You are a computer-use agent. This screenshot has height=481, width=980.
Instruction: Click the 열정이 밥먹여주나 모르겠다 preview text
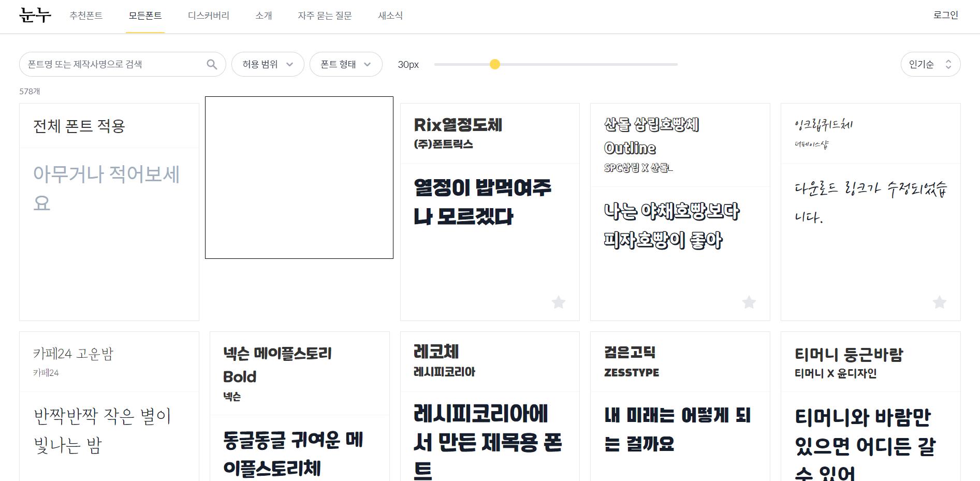tap(482, 202)
